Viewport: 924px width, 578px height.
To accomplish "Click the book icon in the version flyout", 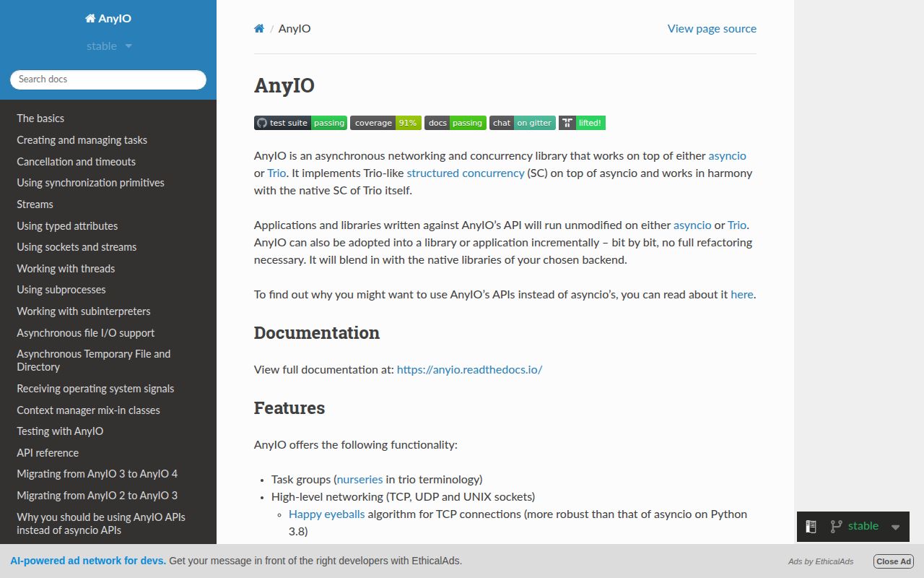I will pos(811,527).
